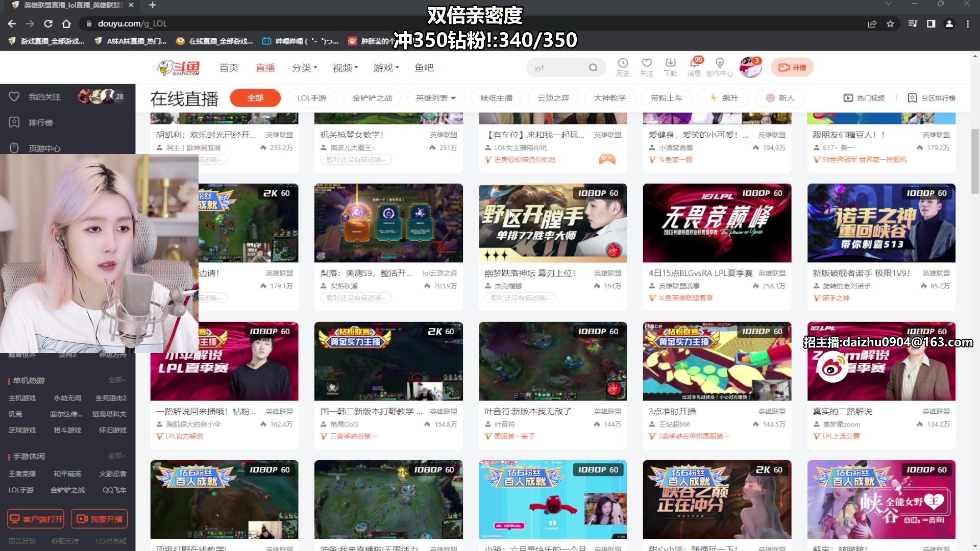Open share page icon in address bar
Viewport: 980px width, 551px height.
click(872, 23)
